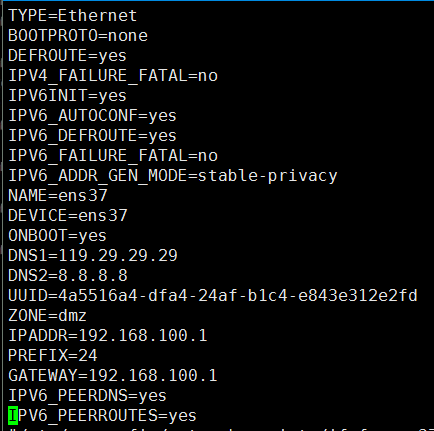The image size is (434, 431).
Task: Select the IPV4_FAILURE_FATAL=no line
Action: (x=113, y=76)
